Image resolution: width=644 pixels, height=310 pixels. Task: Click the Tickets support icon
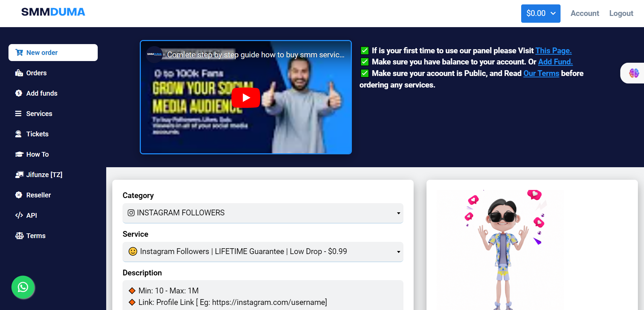click(x=18, y=134)
